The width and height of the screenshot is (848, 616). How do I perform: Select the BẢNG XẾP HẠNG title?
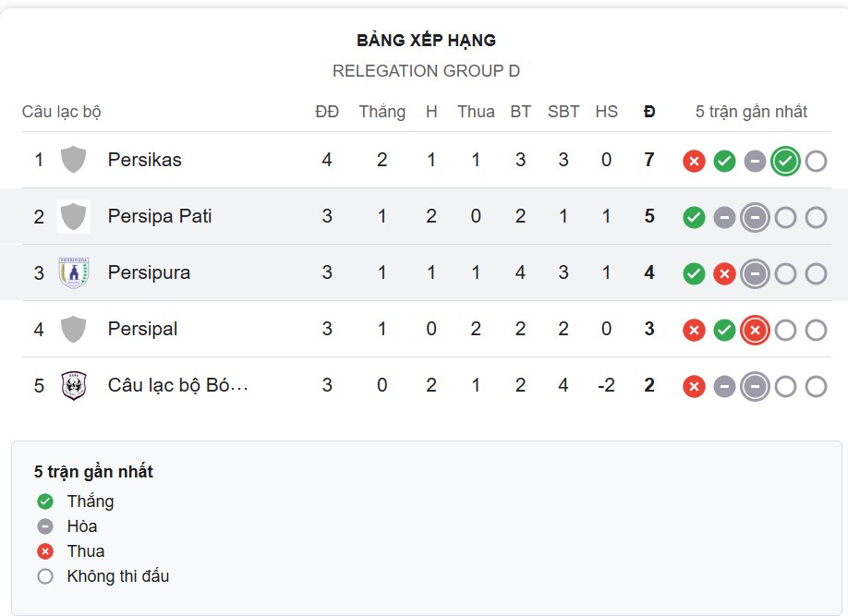[426, 40]
